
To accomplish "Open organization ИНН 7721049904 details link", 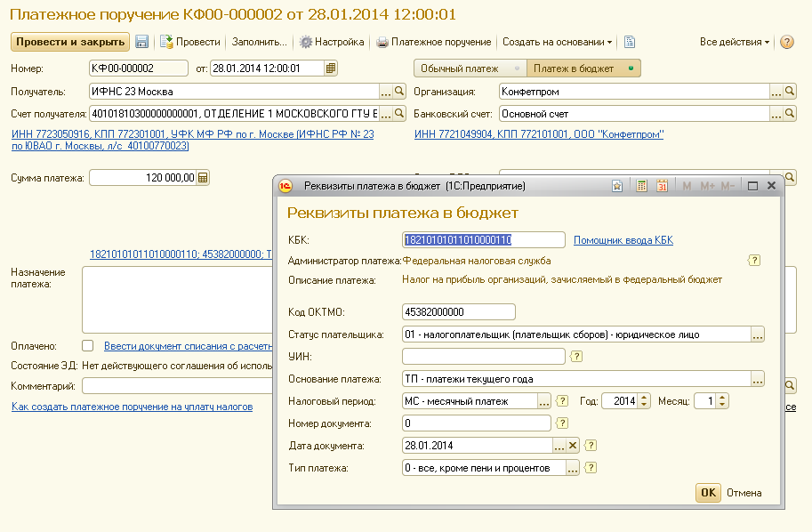I will pos(539,134).
